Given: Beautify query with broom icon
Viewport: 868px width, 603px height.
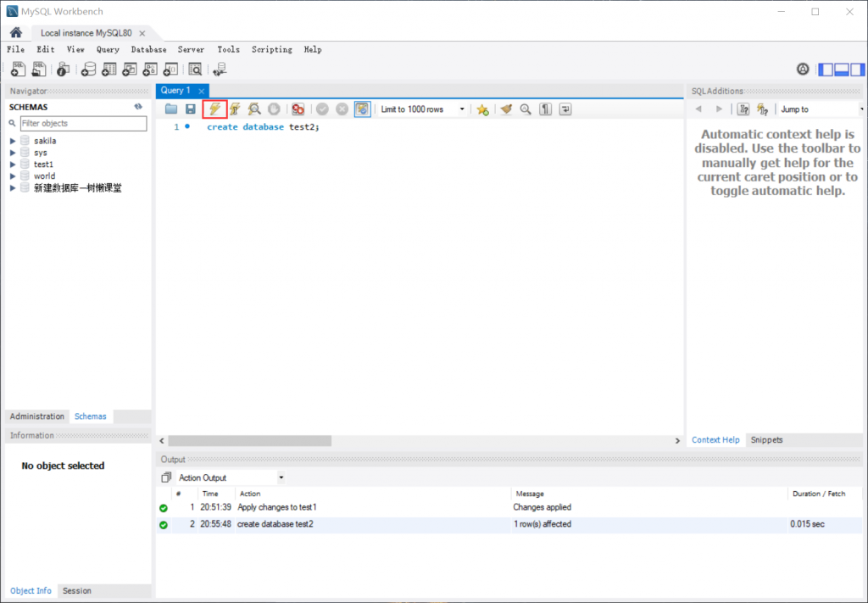Looking at the screenshot, I should (506, 109).
